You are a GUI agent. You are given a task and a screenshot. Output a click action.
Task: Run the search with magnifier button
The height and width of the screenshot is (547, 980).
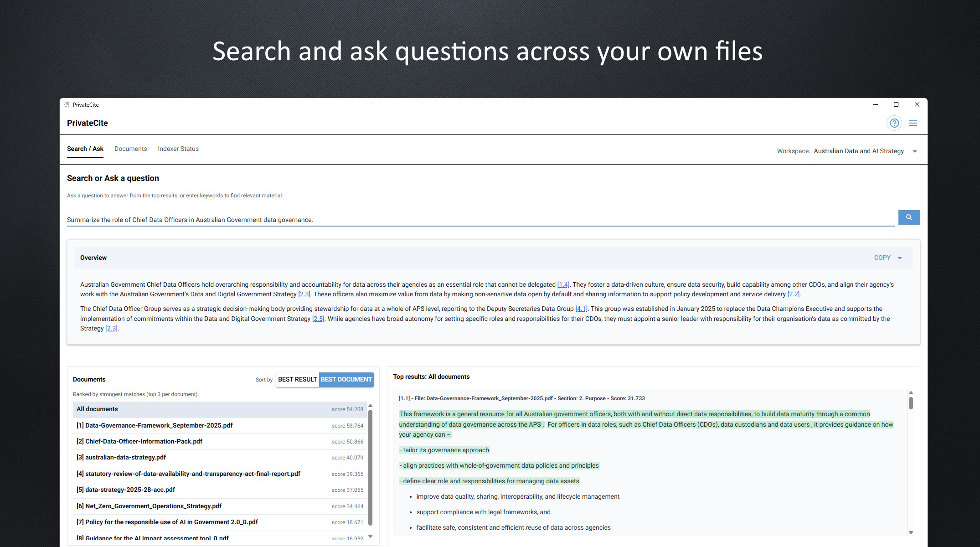click(x=909, y=217)
